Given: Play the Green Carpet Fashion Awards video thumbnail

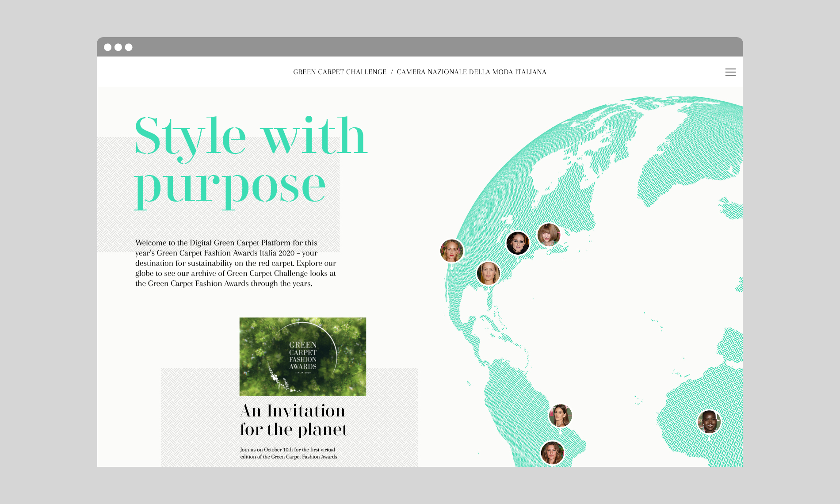Looking at the screenshot, I should click(x=302, y=356).
